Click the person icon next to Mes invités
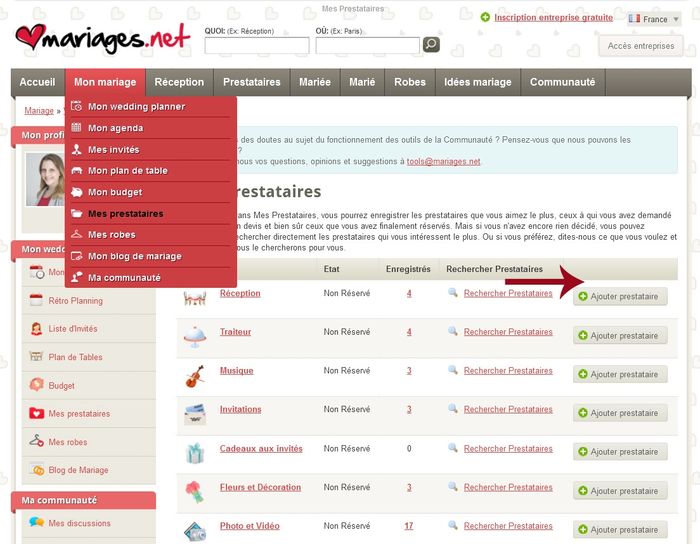Screen dimensions: 700x544 (x=77, y=149)
